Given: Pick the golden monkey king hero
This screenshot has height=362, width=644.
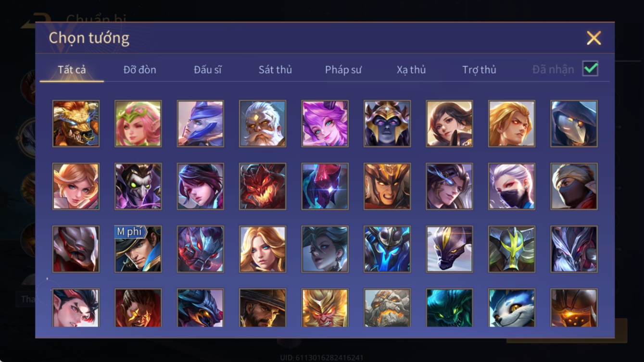Looking at the screenshot, I should point(325,308).
